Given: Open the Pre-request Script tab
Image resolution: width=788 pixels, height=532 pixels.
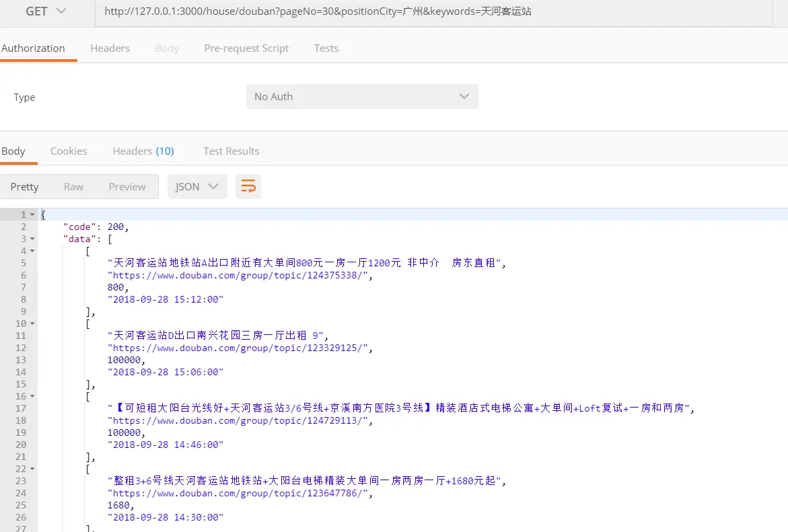Looking at the screenshot, I should coord(246,48).
